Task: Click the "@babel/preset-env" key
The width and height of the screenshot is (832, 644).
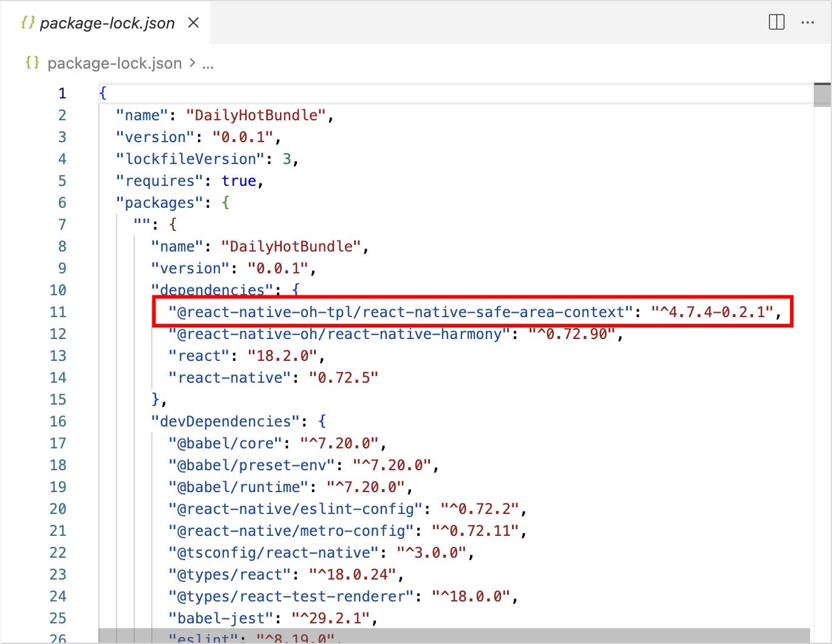Action: click(252, 465)
